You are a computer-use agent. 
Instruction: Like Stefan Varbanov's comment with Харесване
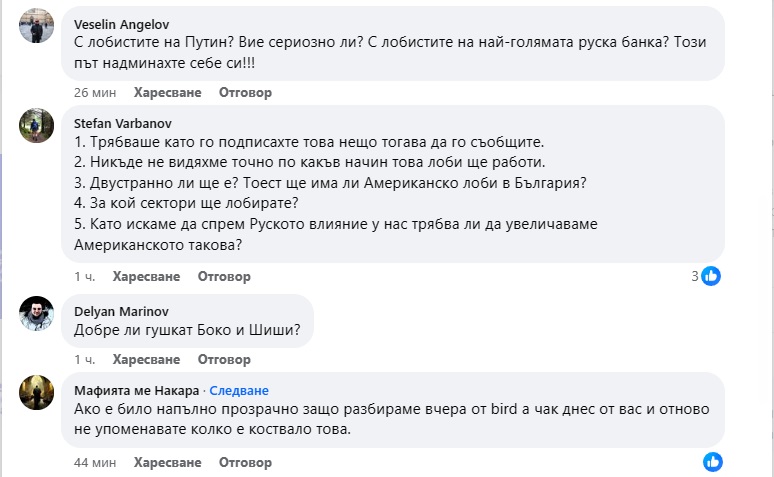click(x=146, y=276)
